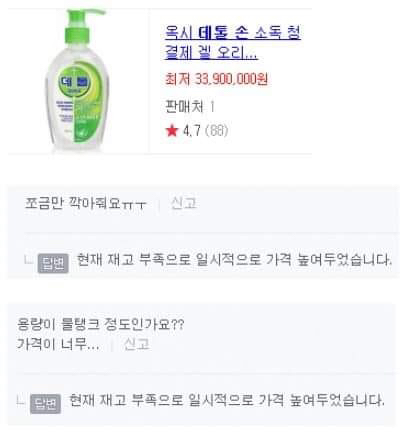Viewport: 406px width, 434px height.
Task: Click the first 답변 badge icon
Action: (53, 263)
